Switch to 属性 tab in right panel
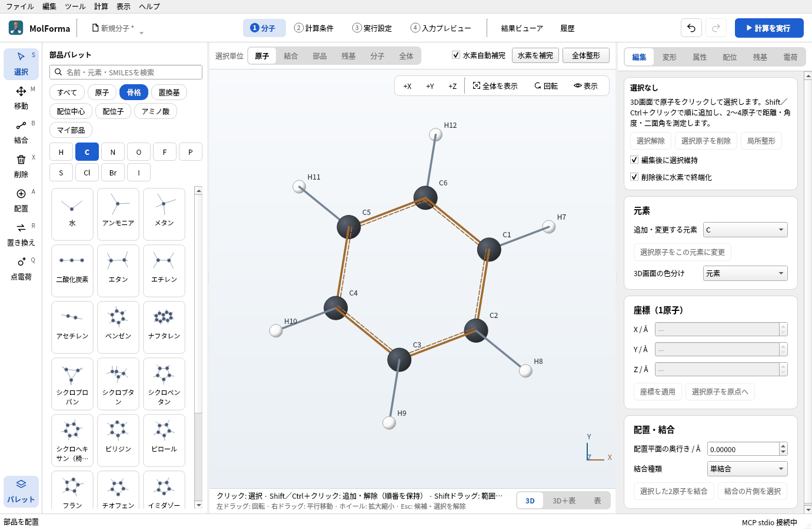Screen dimensions: 812x530 (x=700, y=57)
